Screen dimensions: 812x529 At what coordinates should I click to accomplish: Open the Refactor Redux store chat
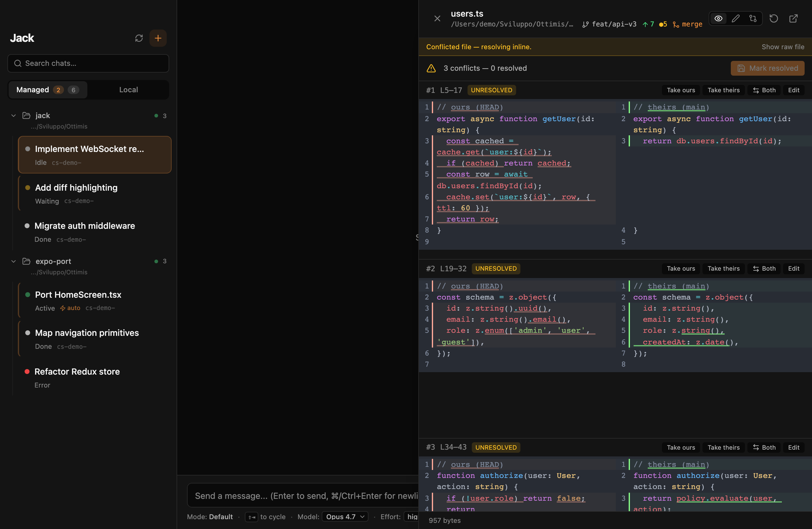[x=77, y=372]
